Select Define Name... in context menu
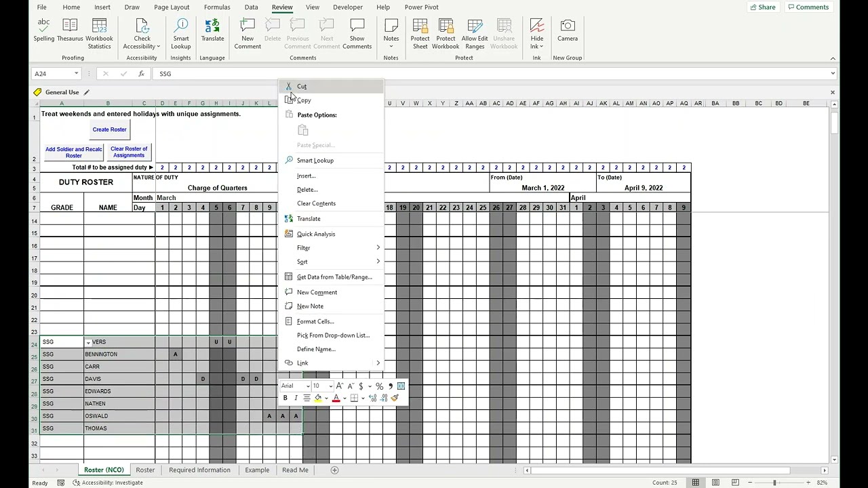The width and height of the screenshot is (868, 488). click(x=331, y=349)
